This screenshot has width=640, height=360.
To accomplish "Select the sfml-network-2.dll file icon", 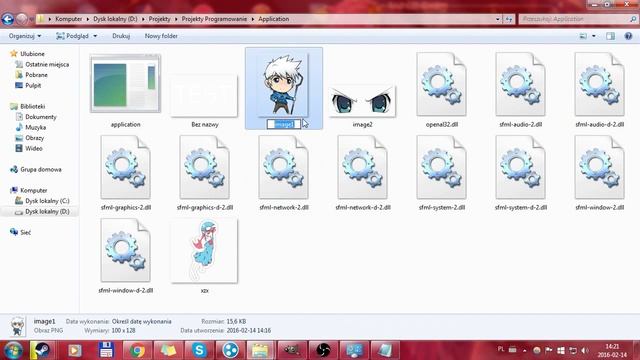I will coord(283,167).
